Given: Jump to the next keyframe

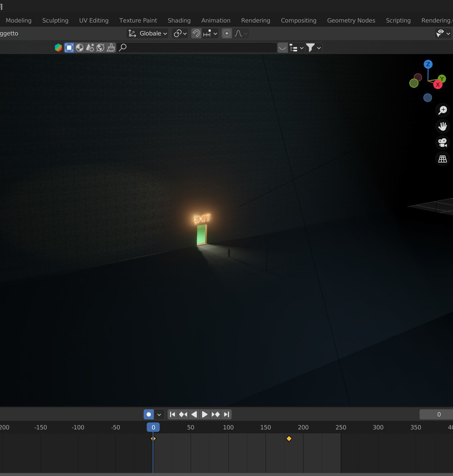Looking at the screenshot, I should tap(215, 414).
